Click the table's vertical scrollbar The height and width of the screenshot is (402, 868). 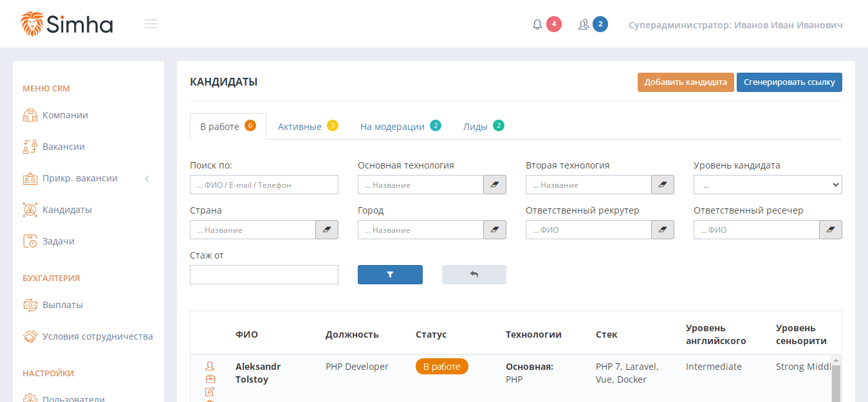pyautogui.click(x=836, y=382)
